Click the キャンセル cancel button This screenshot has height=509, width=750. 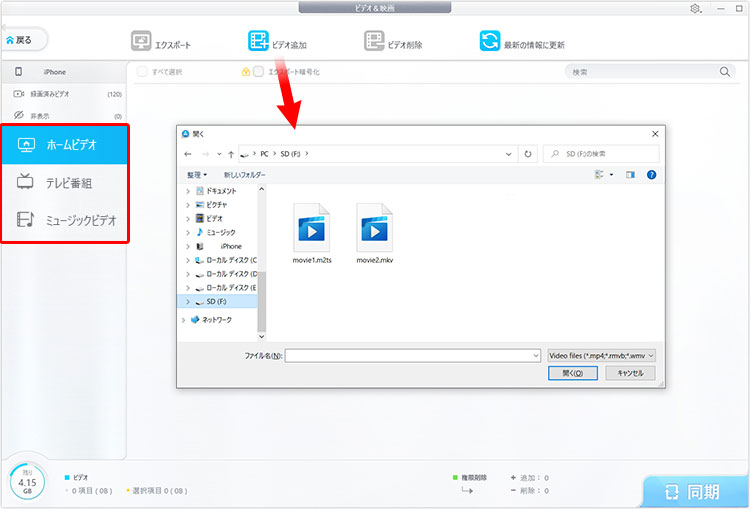pos(630,373)
